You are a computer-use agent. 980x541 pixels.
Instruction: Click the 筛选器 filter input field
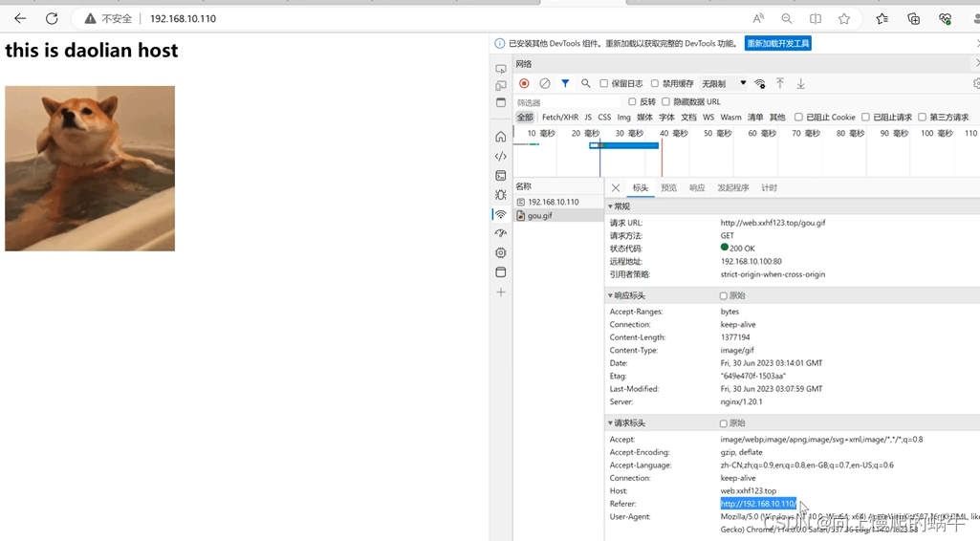pos(568,102)
